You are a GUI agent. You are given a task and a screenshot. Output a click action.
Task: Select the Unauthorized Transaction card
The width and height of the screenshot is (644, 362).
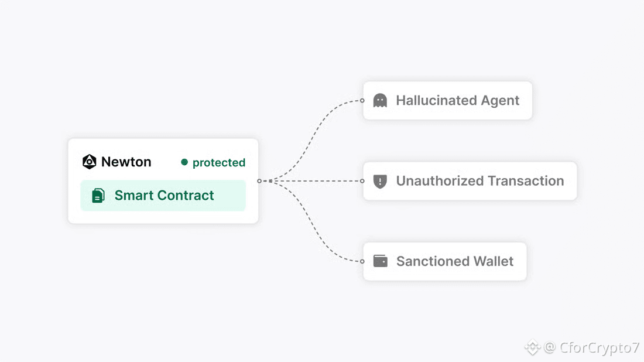click(x=470, y=181)
